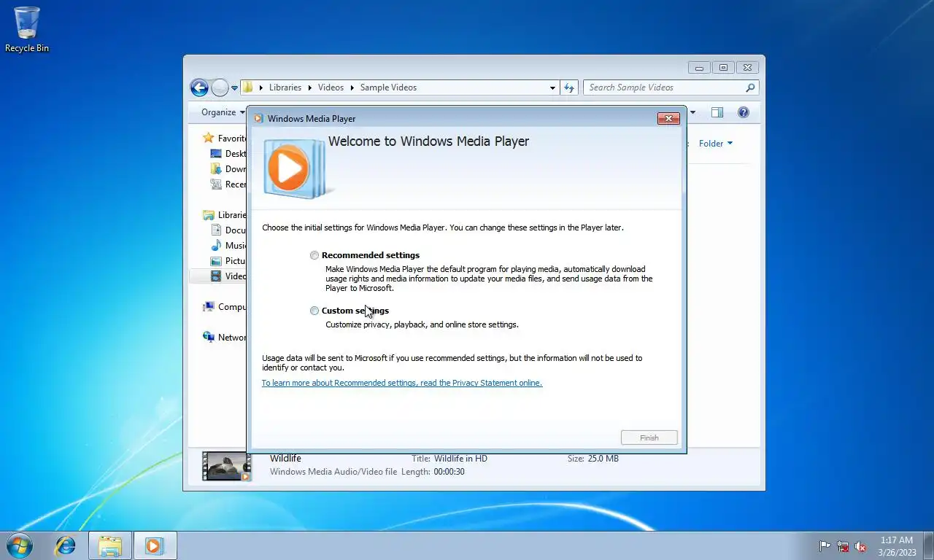Expand the address bar history dropdown

coord(552,87)
